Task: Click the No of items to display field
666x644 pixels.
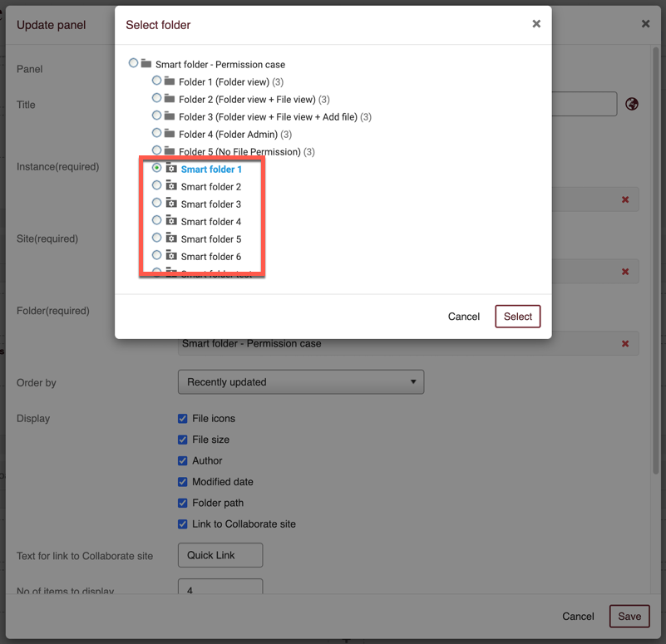Action: coord(220,587)
